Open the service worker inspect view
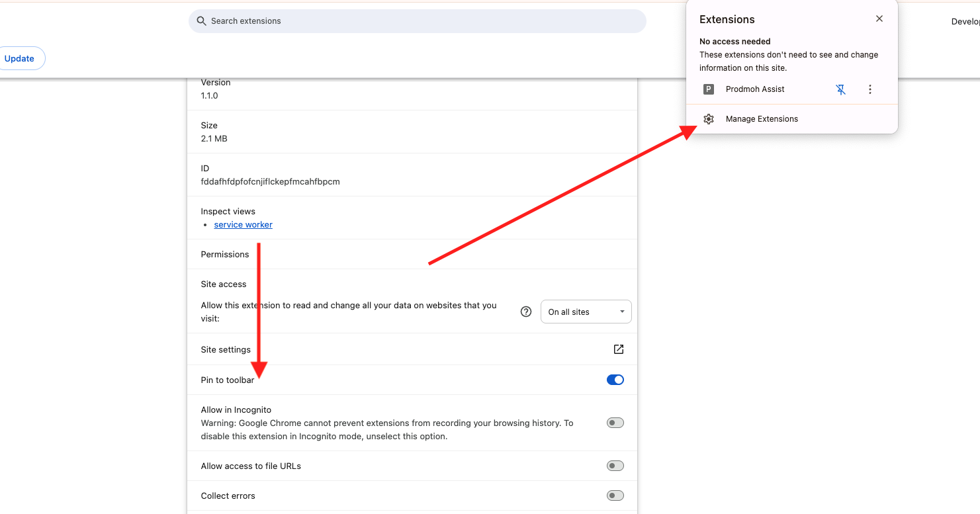Viewport: 980px width, 514px height. pos(243,224)
